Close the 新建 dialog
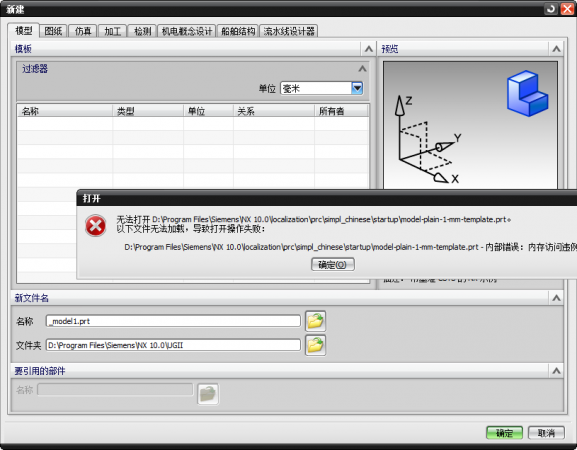577x450 pixels. pyautogui.click(x=567, y=9)
